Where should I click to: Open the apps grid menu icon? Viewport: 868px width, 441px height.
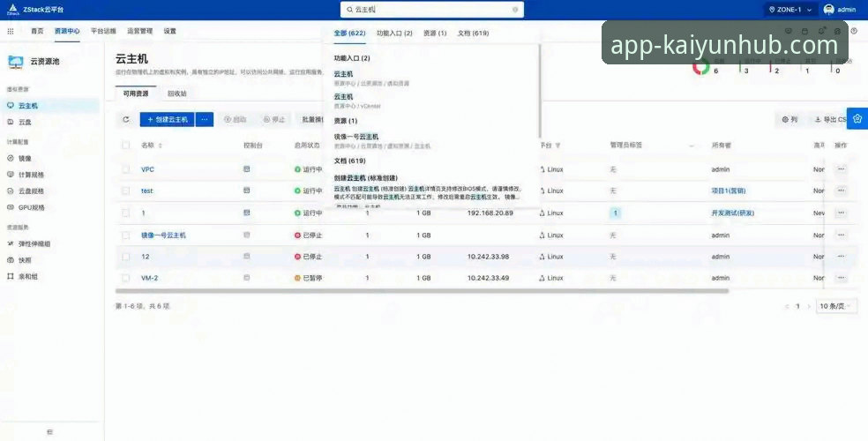point(11,31)
